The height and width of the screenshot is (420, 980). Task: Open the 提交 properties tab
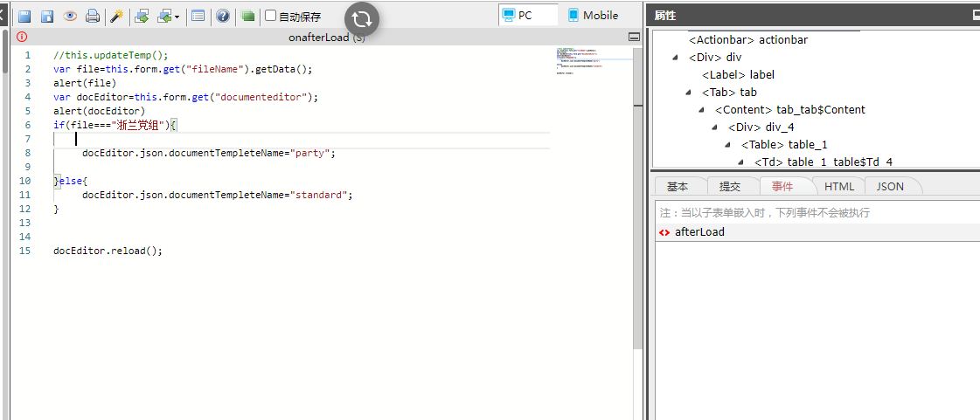pos(730,186)
